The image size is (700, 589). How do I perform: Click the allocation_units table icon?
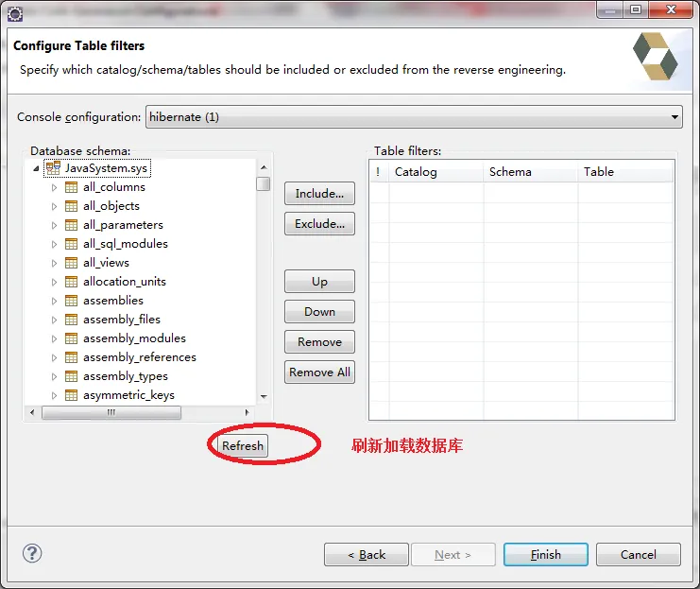coord(71,282)
